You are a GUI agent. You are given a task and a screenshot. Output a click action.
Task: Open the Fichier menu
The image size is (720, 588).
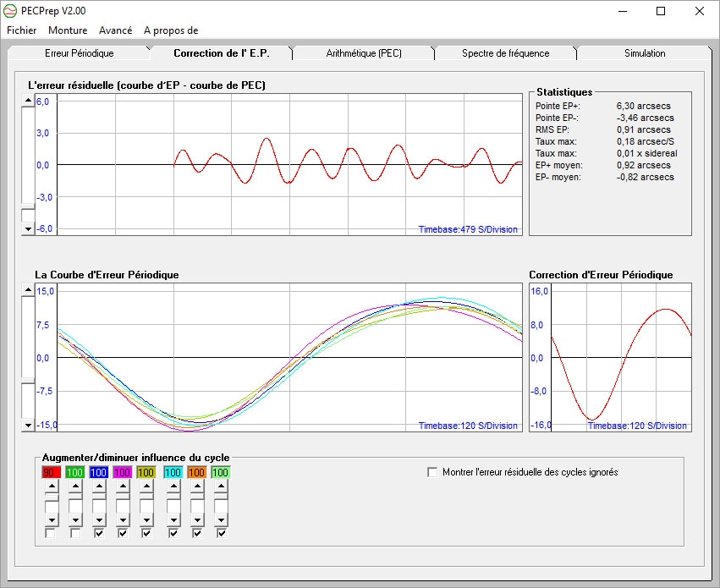(x=22, y=30)
